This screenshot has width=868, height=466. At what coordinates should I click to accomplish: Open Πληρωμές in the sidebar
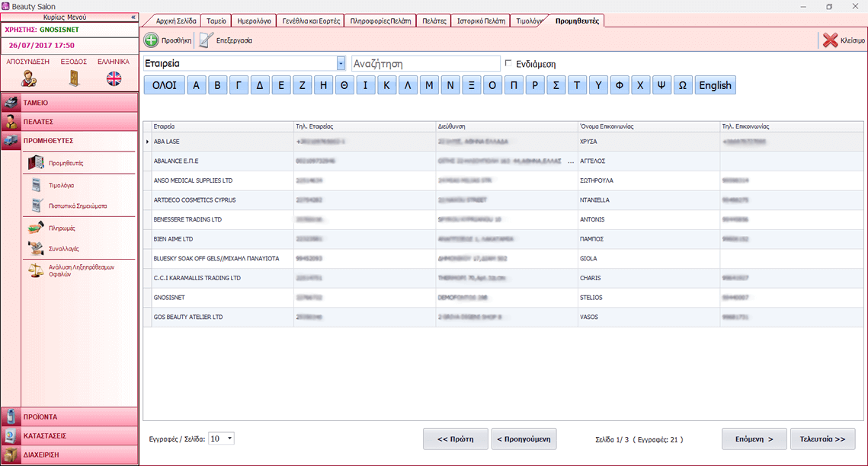coord(61,228)
